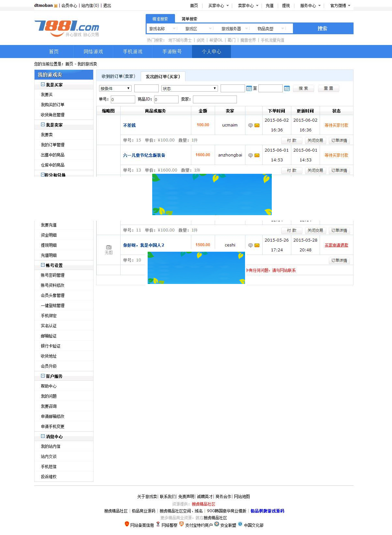392x535 pixels.
Task: Click 关闭交易 for order number 13
Action: pos(315,171)
